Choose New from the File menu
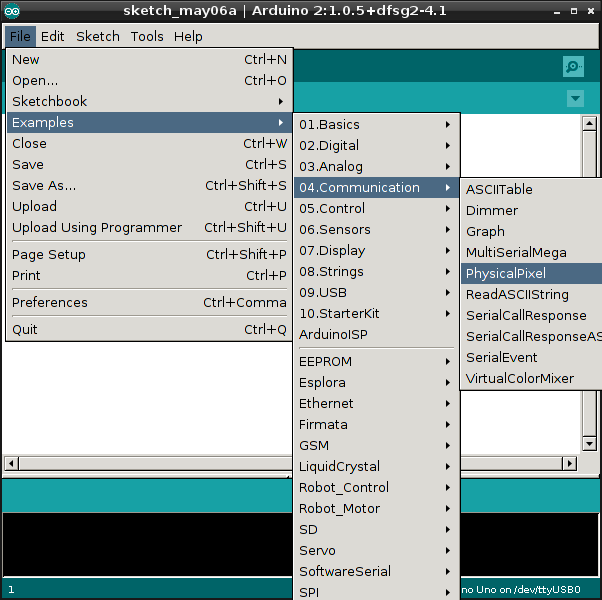The width and height of the screenshot is (602, 600). (x=149, y=60)
